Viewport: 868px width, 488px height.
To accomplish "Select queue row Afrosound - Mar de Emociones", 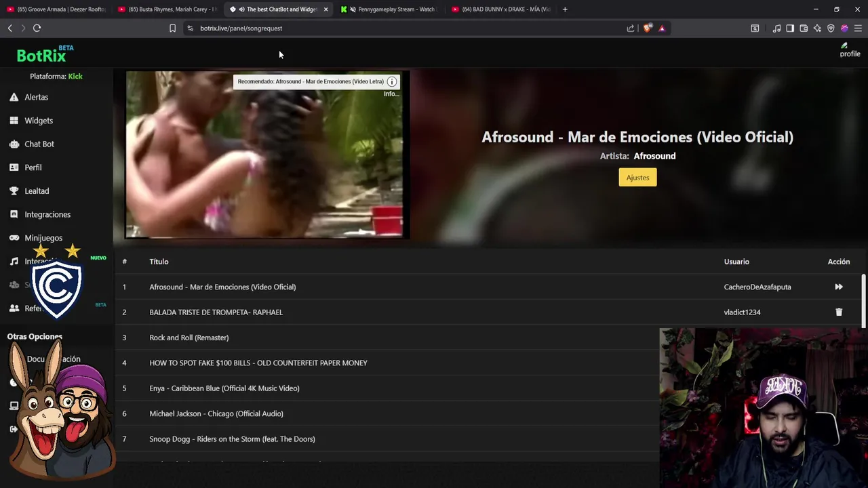I will tap(488, 287).
